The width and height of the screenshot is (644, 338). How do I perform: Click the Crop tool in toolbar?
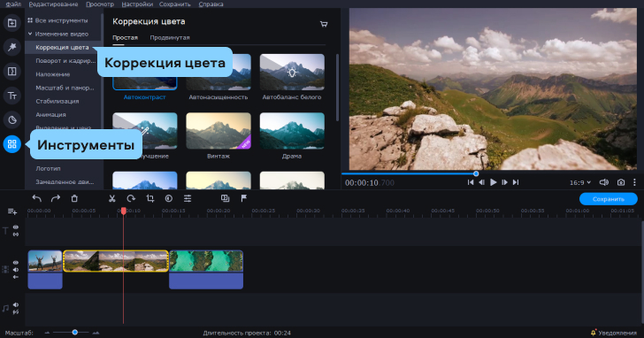(x=149, y=198)
